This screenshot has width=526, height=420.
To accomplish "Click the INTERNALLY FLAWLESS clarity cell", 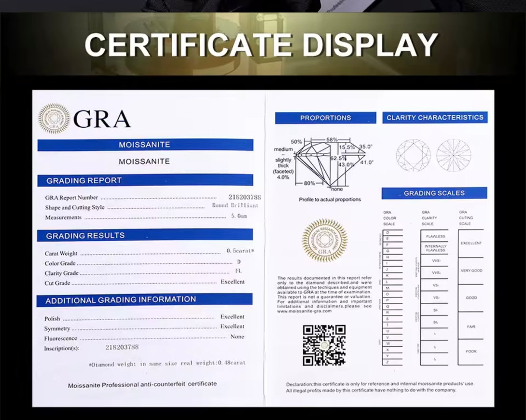I will tap(435, 248).
